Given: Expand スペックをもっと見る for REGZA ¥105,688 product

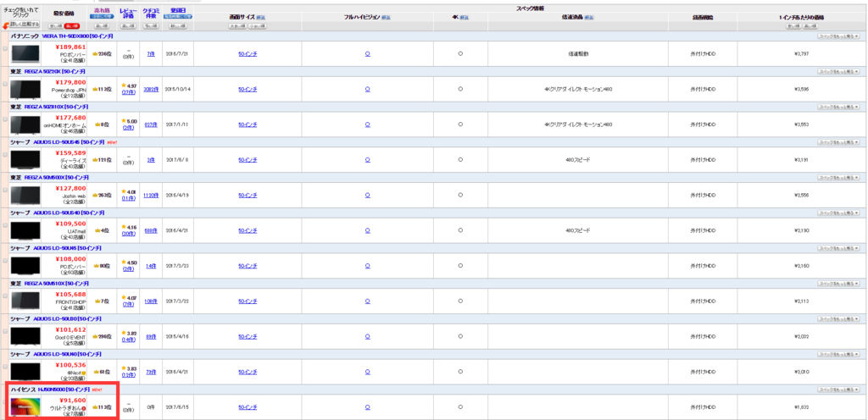Looking at the screenshot, I should (x=838, y=284).
